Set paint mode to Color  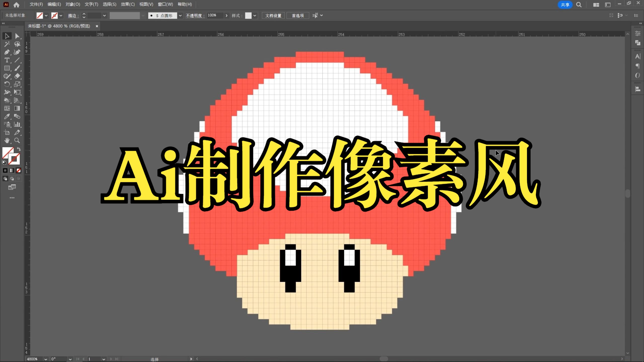pos(5,171)
